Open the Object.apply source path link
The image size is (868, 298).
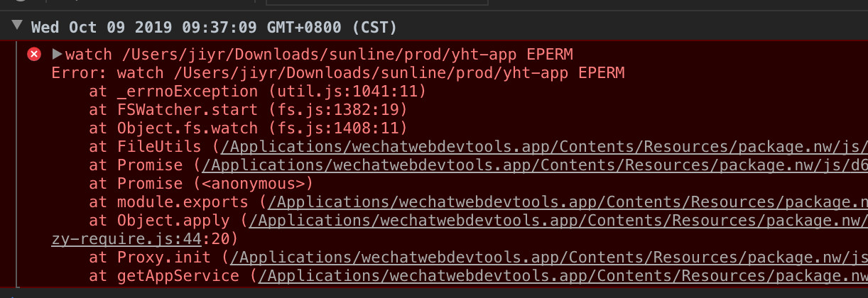[x=558, y=221]
